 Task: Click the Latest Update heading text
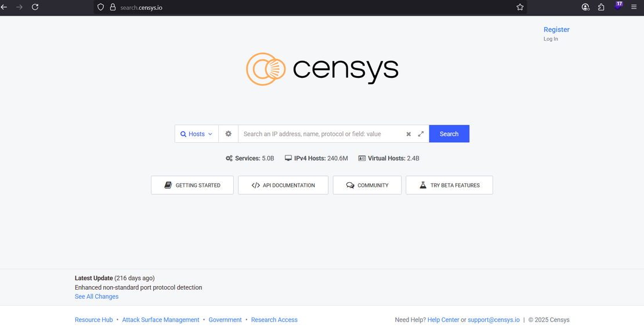click(93, 278)
